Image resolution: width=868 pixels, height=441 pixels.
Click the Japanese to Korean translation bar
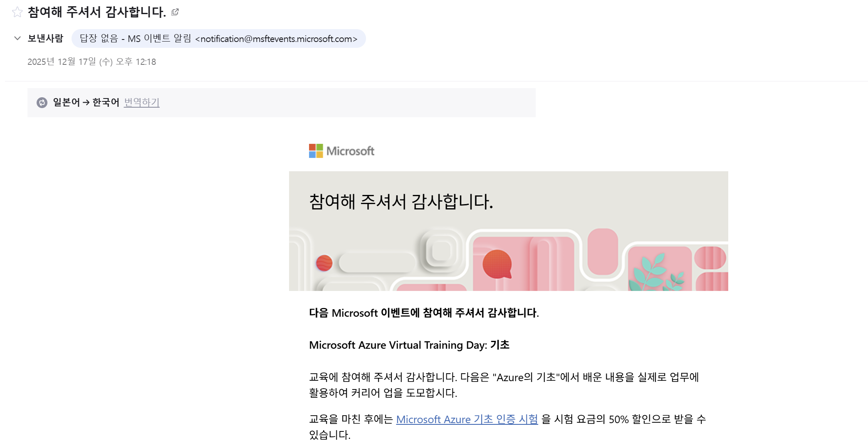(x=281, y=102)
